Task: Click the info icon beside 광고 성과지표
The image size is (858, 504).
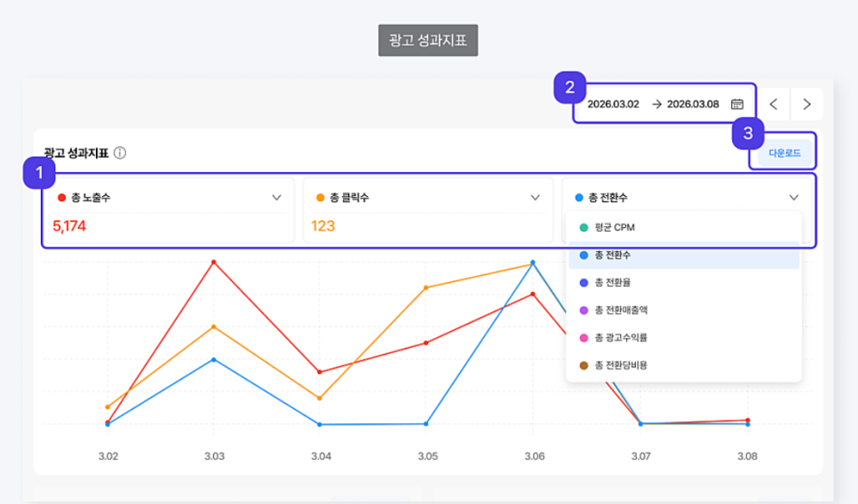Action: 120,153
